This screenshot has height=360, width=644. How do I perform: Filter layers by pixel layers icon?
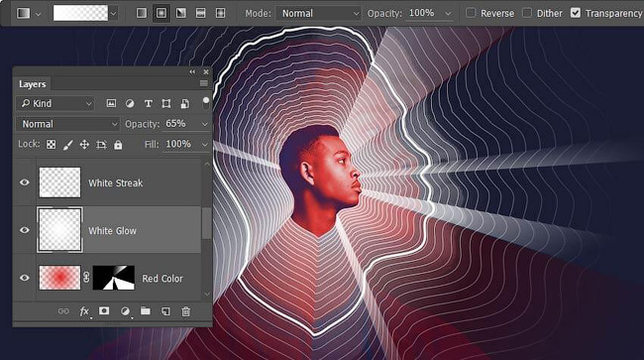click(111, 103)
